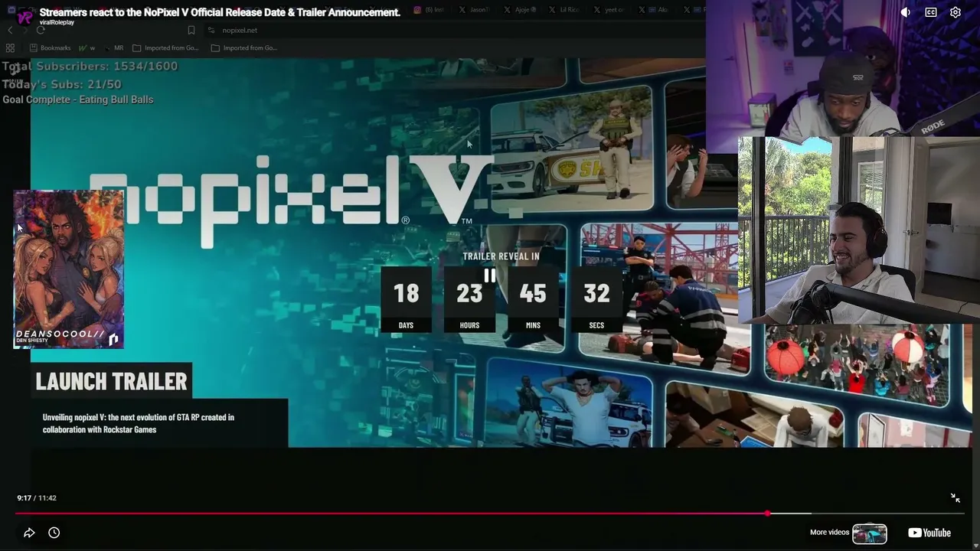Image resolution: width=980 pixels, height=551 pixels.
Task: Click the LAUNCH TRAILER heading
Action: (111, 381)
